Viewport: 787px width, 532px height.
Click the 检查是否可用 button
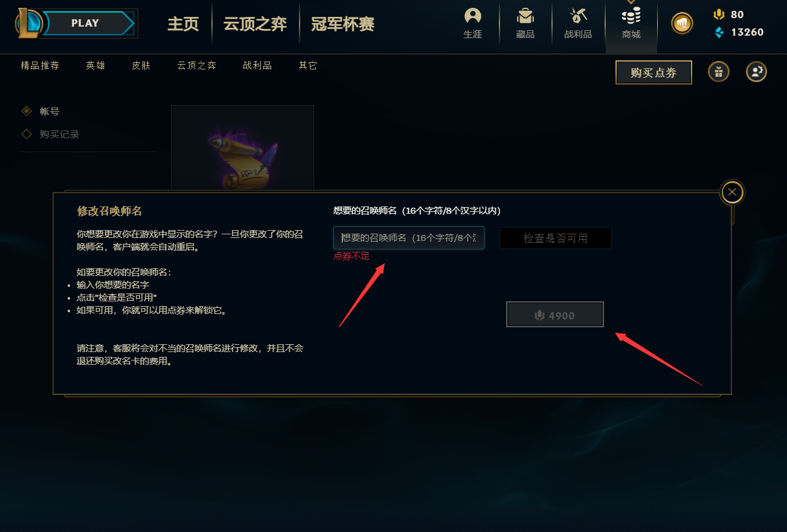coord(556,238)
